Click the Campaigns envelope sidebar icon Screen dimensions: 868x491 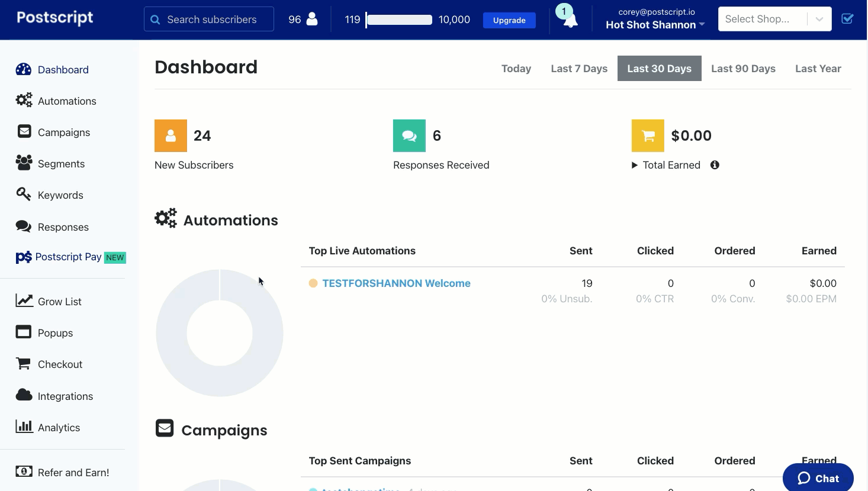pos(24,131)
